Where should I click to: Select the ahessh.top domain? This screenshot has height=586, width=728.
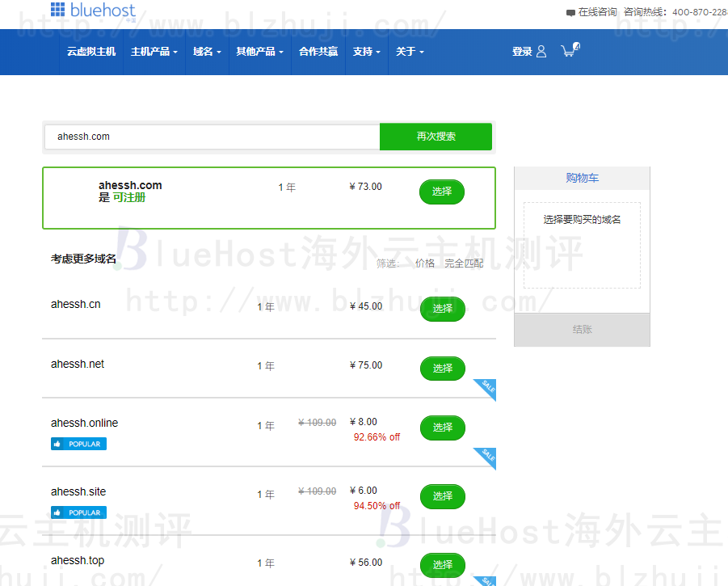[443, 565]
